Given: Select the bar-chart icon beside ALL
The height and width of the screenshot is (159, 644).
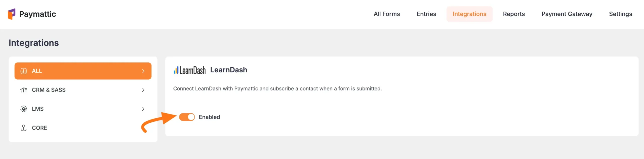Looking at the screenshot, I should [24, 71].
